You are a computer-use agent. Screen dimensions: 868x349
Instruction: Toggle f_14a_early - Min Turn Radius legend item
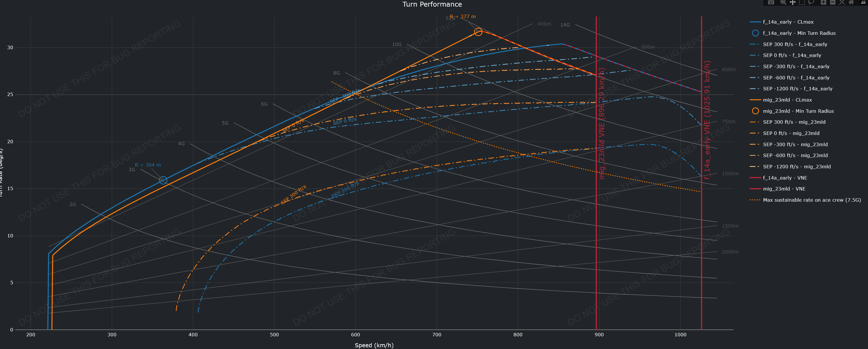[x=799, y=33]
